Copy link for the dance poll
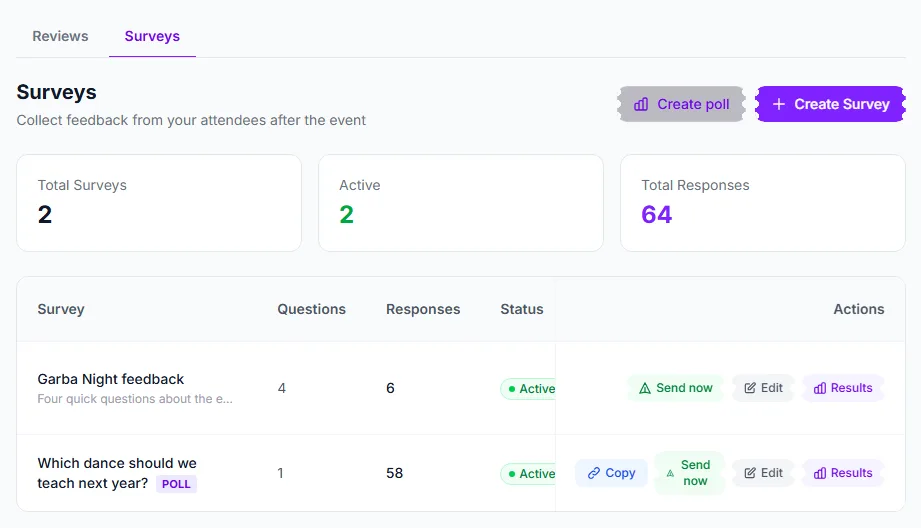 coord(611,473)
